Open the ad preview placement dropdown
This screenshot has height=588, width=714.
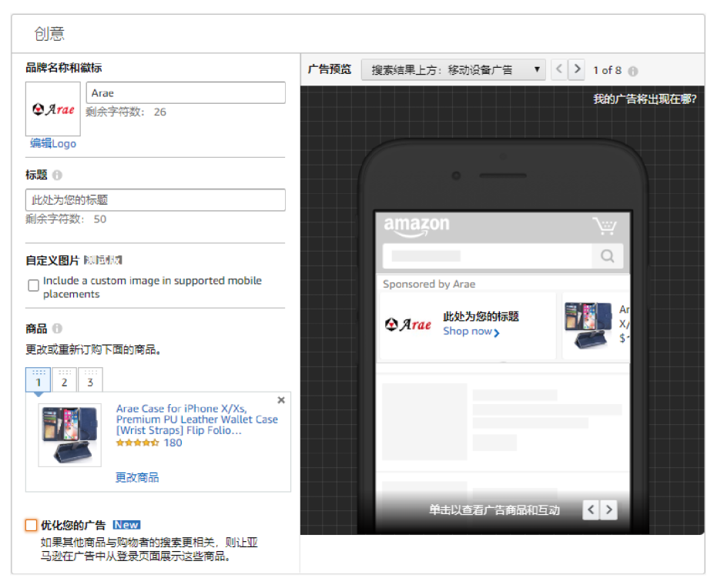point(453,70)
